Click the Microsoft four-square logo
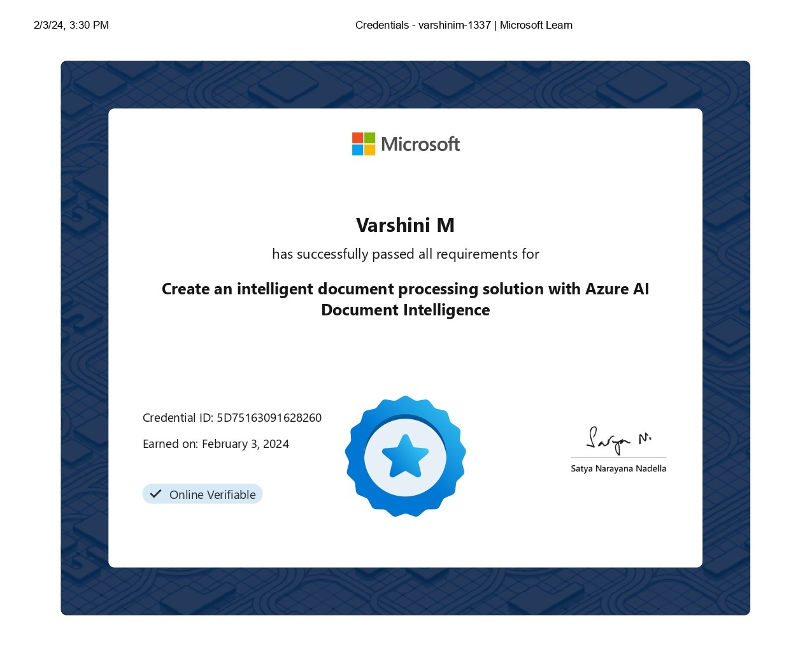Viewport: 812px width, 669px height. coord(364,144)
